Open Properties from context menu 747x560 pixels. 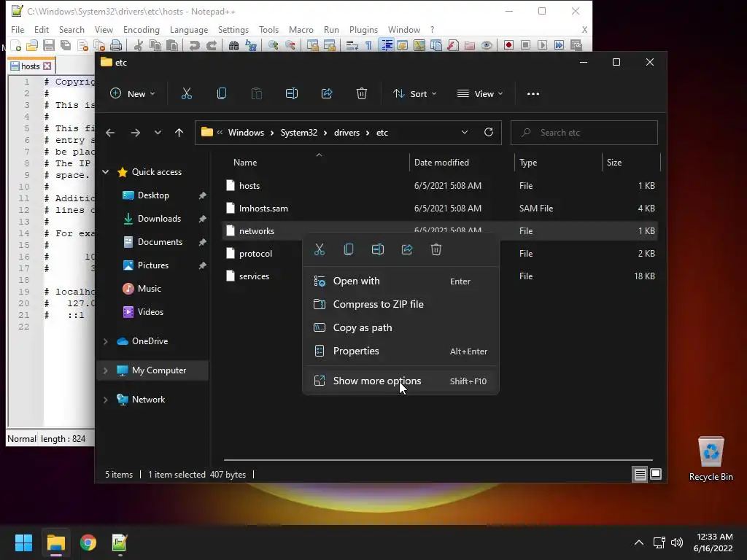click(x=400, y=351)
